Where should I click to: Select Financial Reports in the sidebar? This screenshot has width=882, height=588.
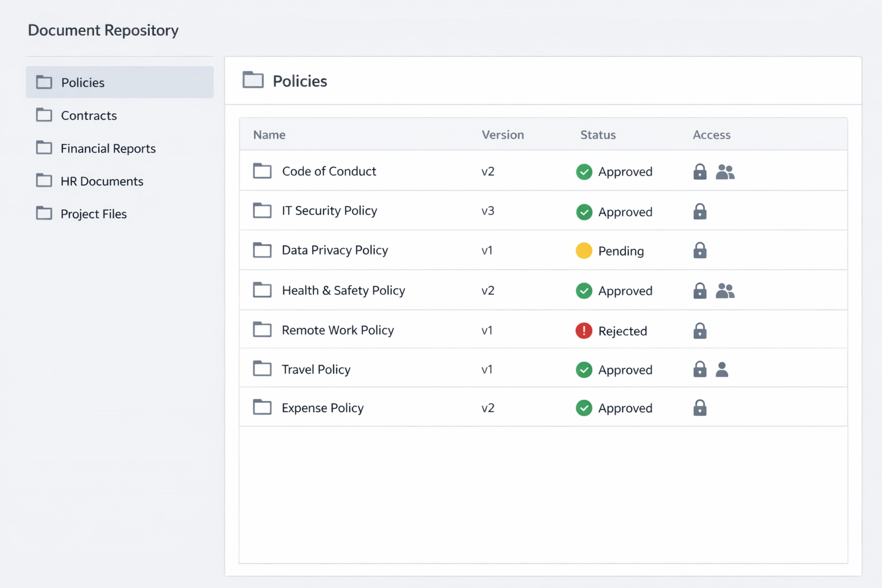[108, 149]
